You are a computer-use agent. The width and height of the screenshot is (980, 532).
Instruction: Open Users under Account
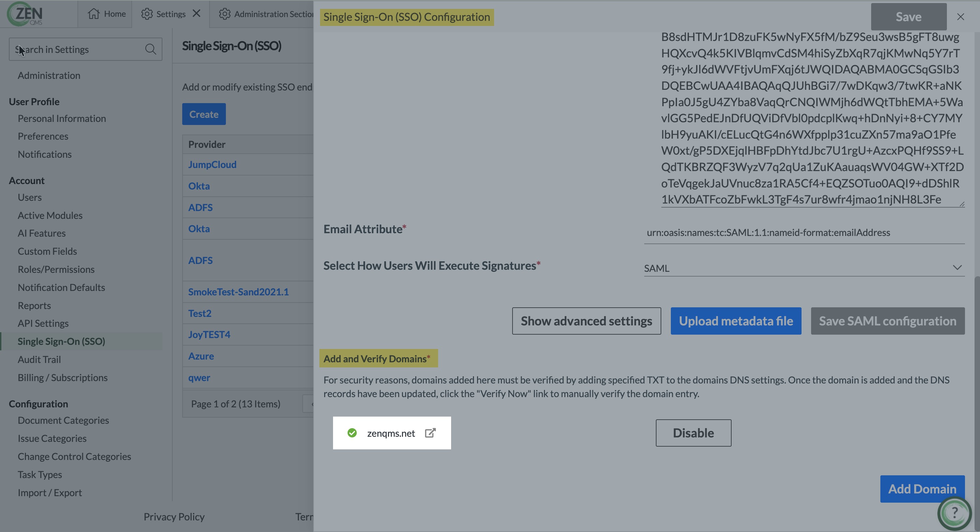point(30,197)
